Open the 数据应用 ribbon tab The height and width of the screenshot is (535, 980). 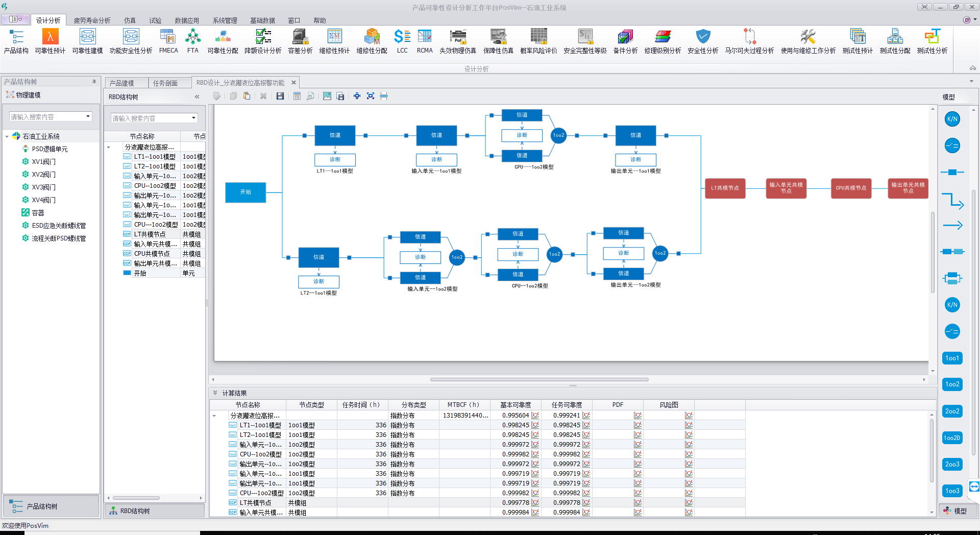[187, 20]
